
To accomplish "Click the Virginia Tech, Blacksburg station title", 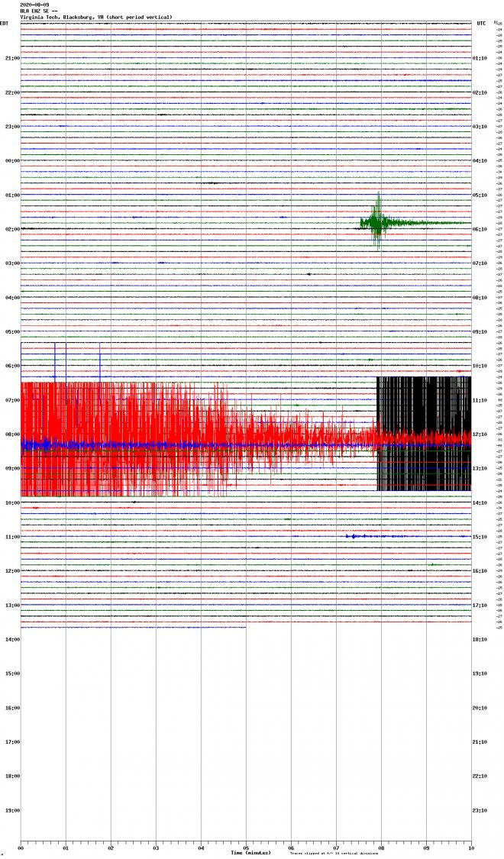I will (x=95, y=17).
